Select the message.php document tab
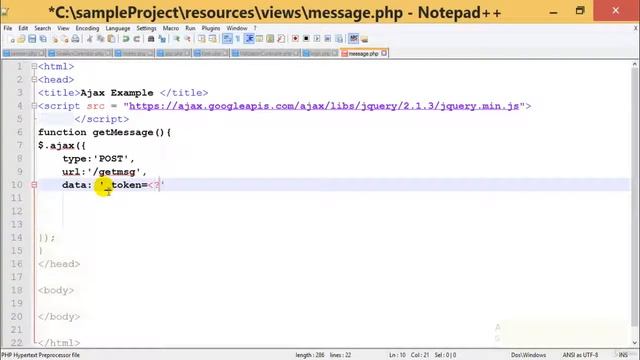Viewport: 640px width, 360px height. (363, 53)
